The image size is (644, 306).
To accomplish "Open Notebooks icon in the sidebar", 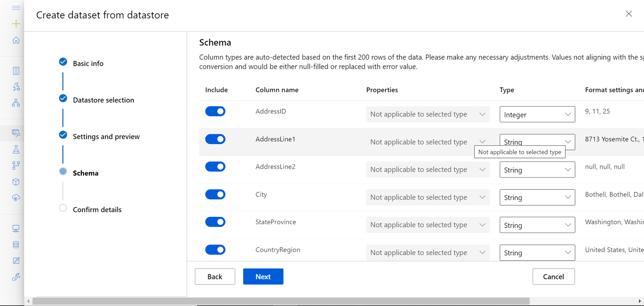I will pos(16,71).
